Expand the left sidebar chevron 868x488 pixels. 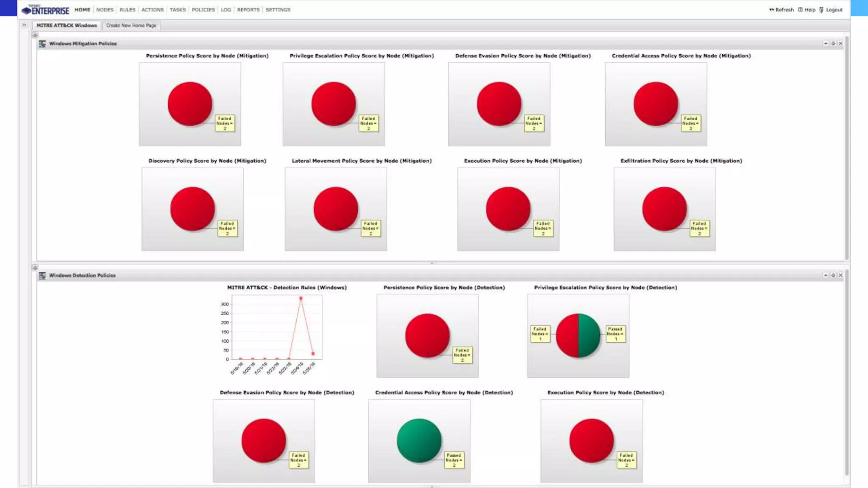pos(24,25)
